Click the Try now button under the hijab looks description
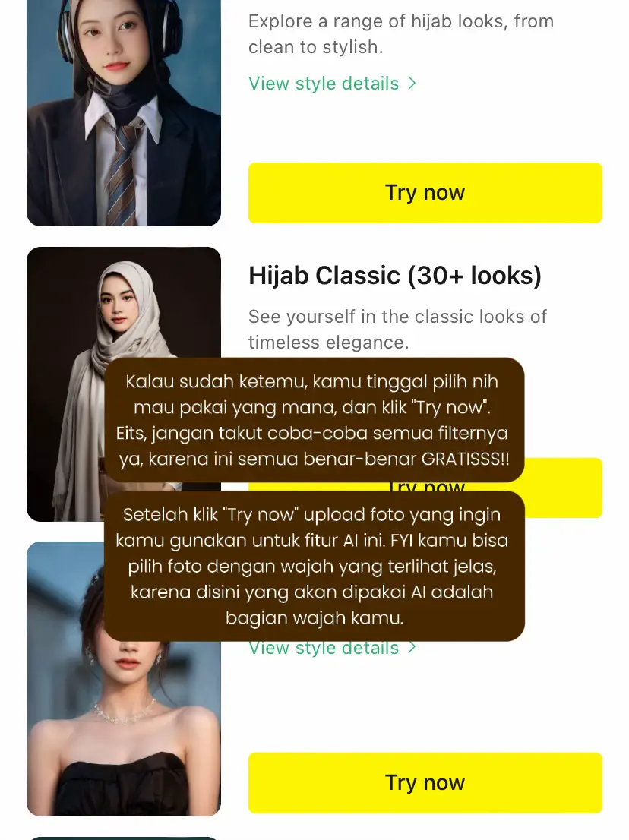 425,192
